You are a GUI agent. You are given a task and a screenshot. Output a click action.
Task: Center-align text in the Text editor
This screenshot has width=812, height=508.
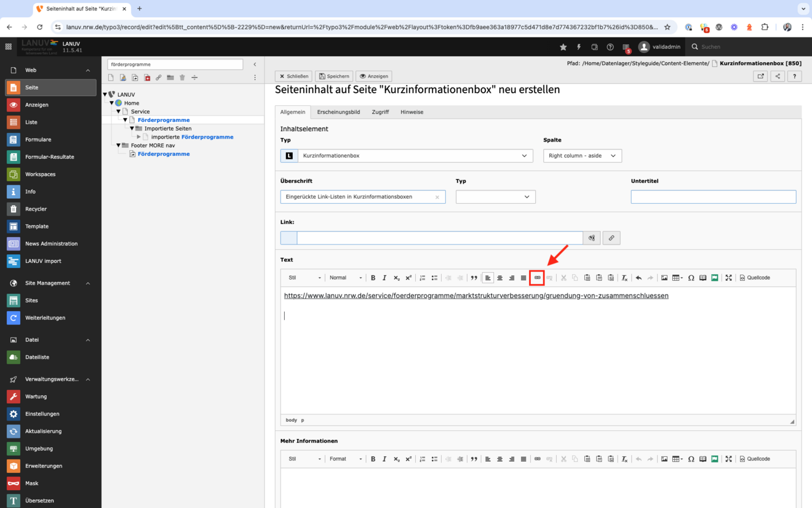click(x=500, y=278)
